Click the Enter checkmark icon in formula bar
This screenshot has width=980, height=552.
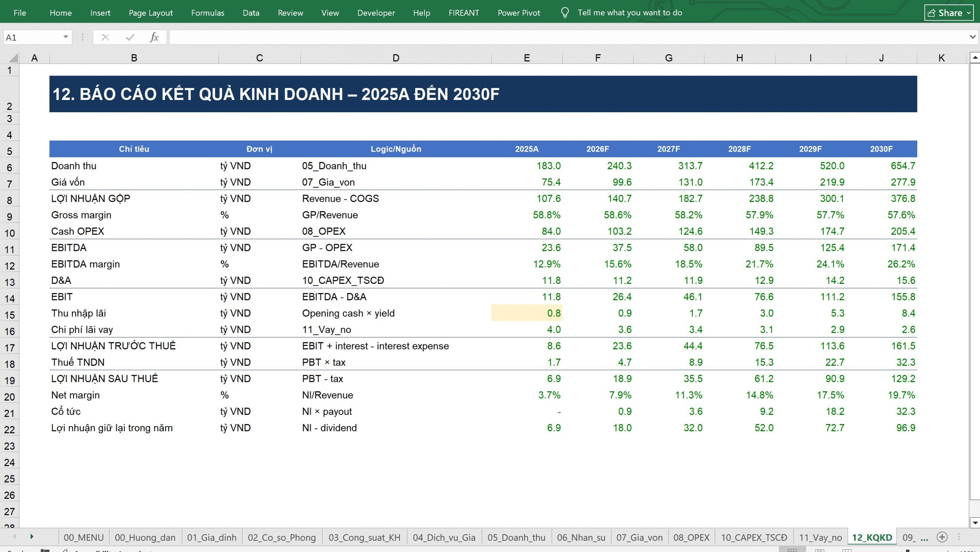point(130,37)
